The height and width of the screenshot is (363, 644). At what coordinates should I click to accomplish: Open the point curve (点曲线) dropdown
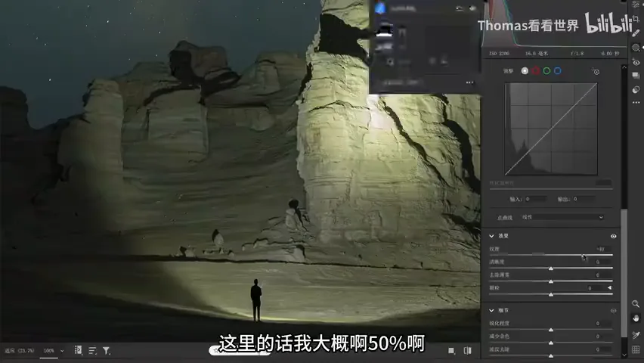562,217
